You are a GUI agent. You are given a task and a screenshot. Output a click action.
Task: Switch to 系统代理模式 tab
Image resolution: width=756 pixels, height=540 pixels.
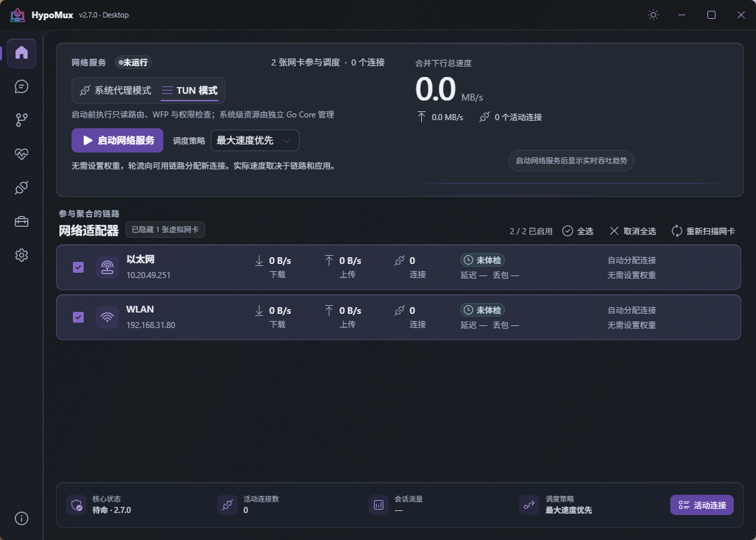pos(115,90)
